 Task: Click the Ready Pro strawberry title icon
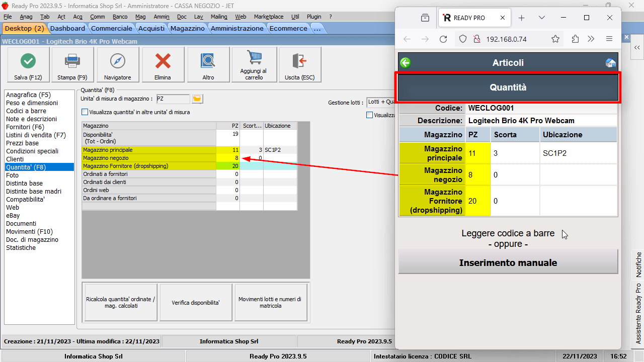[x=5, y=5]
